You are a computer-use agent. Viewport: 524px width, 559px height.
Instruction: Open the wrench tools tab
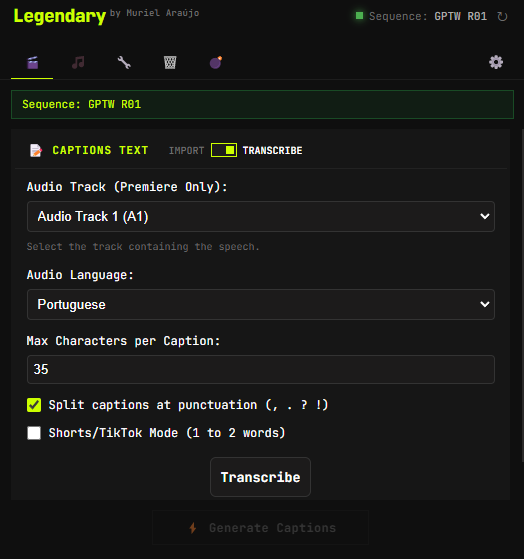(124, 63)
